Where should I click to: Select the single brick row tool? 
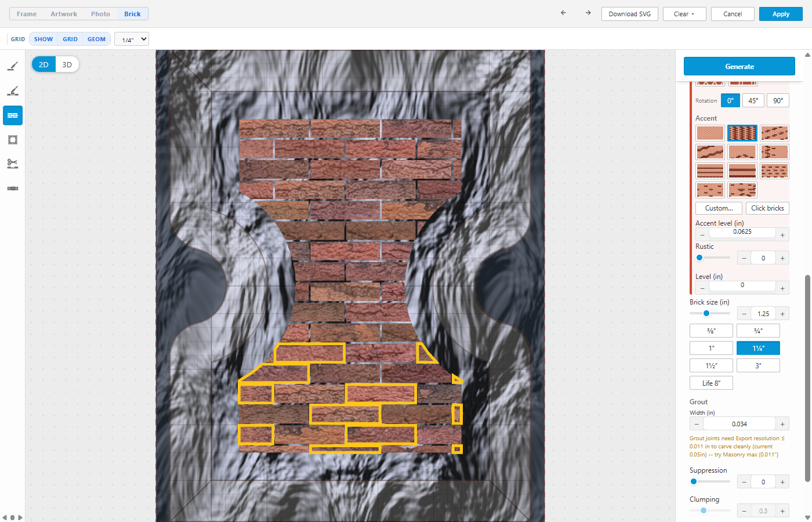pos(13,188)
